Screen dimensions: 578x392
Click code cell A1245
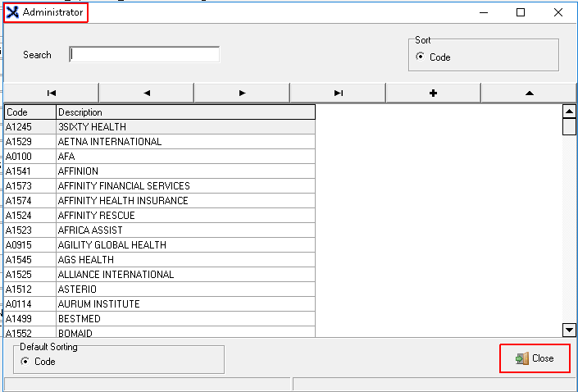point(30,127)
